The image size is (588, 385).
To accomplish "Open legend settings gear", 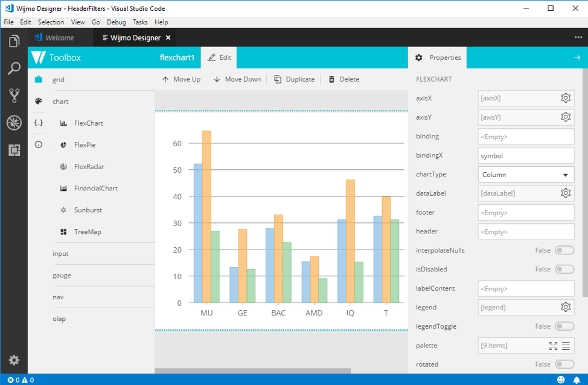I will (566, 307).
